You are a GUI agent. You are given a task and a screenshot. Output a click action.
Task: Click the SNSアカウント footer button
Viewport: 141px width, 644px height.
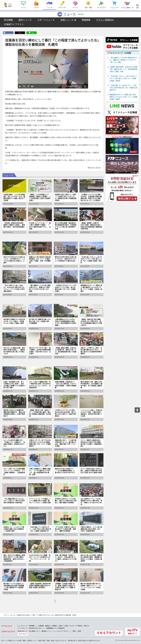[x=109, y=633]
